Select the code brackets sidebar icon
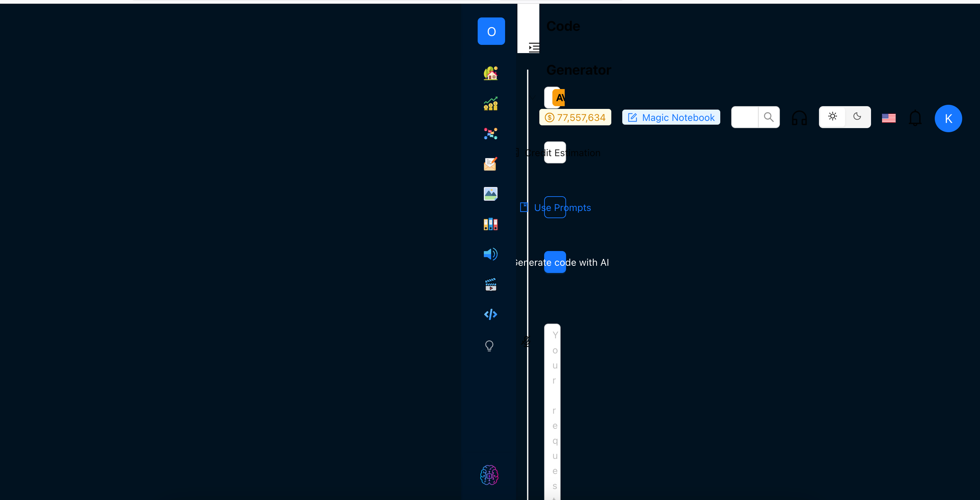Viewport: 980px width, 500px height. click(x=490, y=314)
